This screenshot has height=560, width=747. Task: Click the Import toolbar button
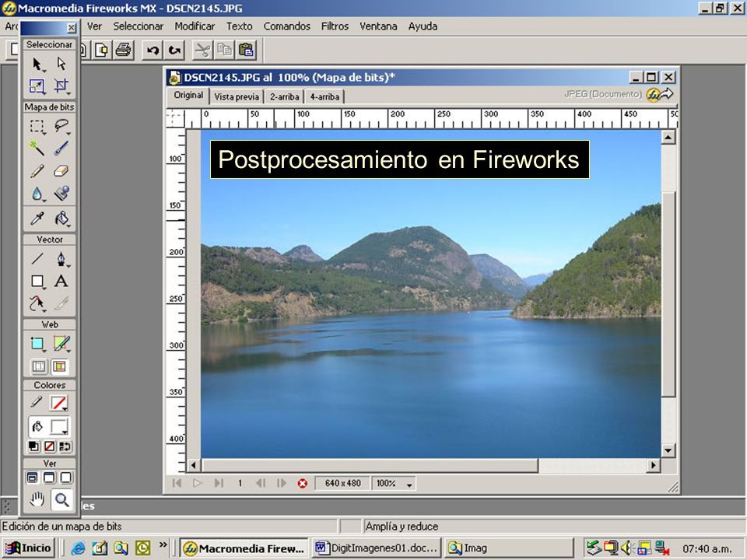coord(101,50)
